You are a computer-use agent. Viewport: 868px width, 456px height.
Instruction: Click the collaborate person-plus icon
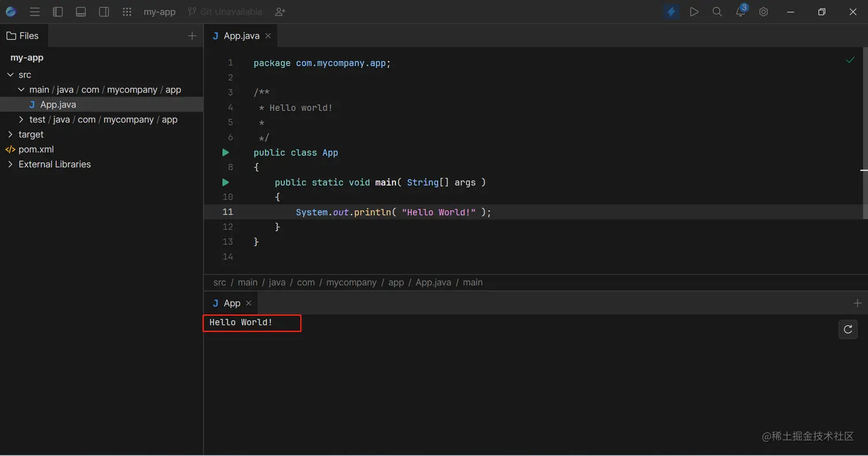(280, 11)
